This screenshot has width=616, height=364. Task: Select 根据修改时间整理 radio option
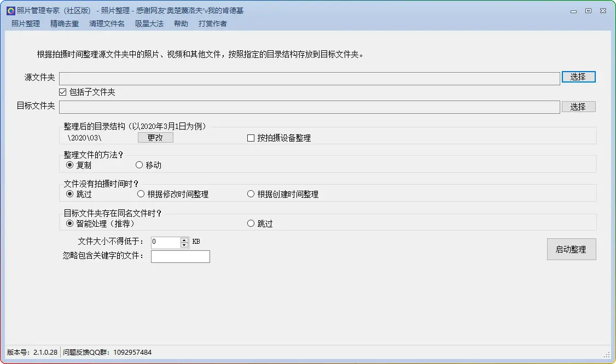click(141, 194)
